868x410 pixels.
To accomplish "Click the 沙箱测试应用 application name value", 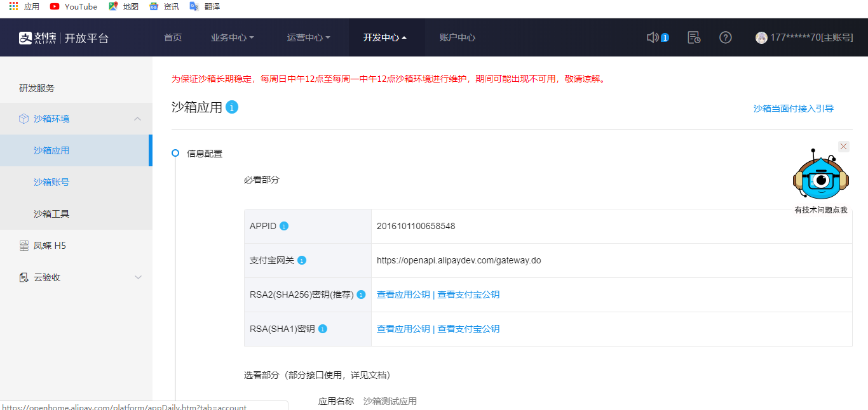I will (x=390, y=401).
